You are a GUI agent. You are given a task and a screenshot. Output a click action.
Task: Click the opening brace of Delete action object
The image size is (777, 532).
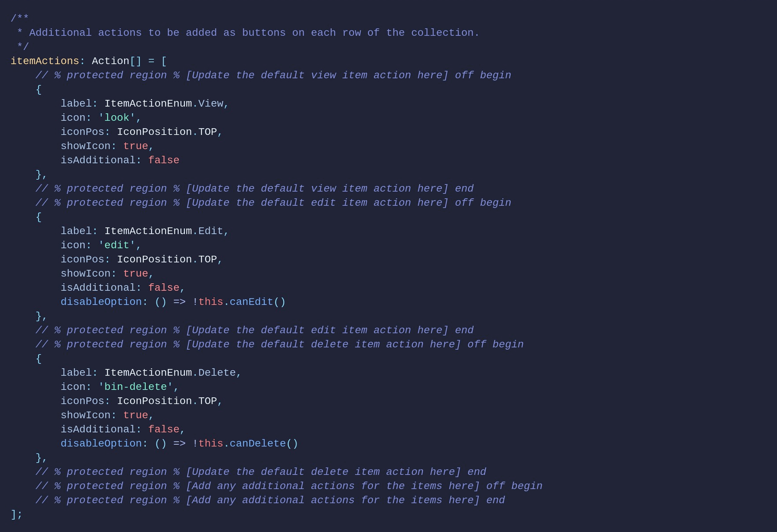tap(39, 359)
